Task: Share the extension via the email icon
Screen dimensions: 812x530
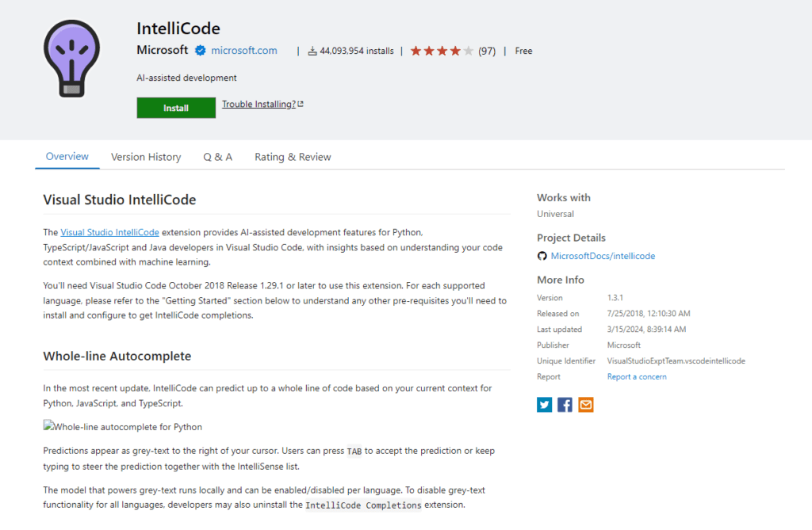Action: point(585,405)
